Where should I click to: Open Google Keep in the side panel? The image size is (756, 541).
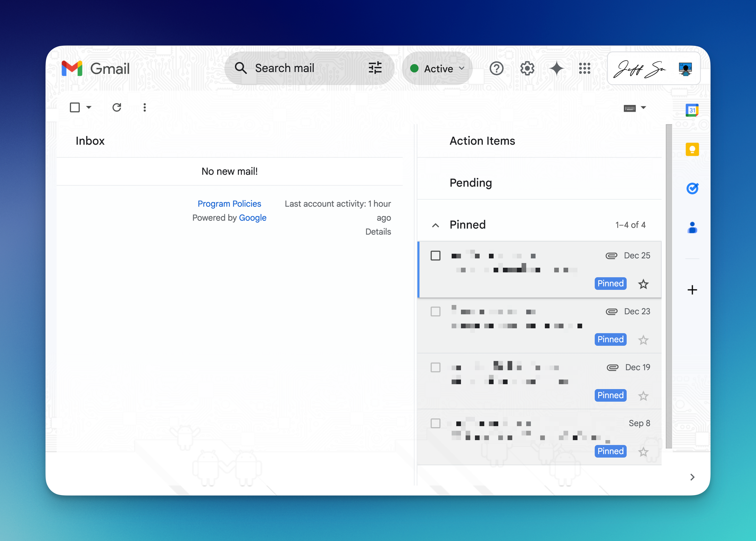(x=692, y=149)
